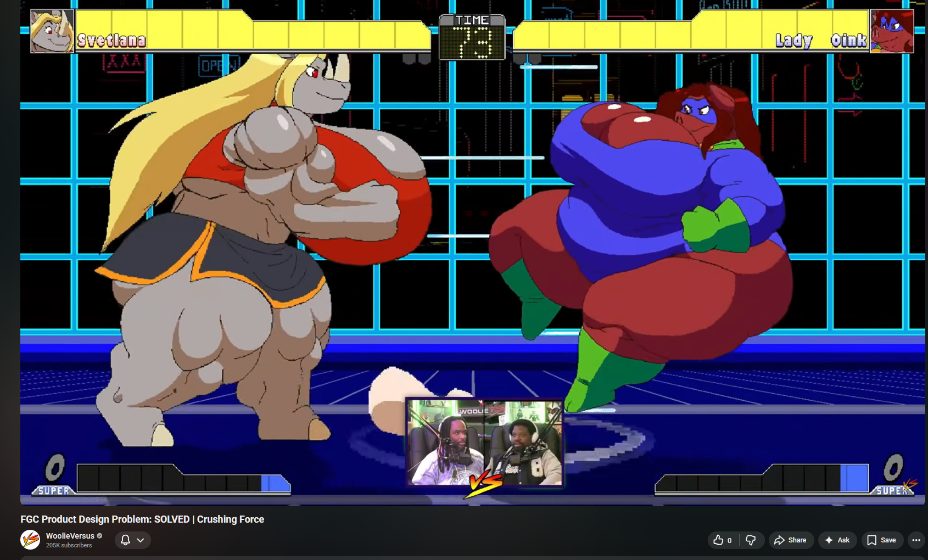Click the Share arrow icon
Image resolution: width=928 pixels, height=560 pixels.
(779, 540)
